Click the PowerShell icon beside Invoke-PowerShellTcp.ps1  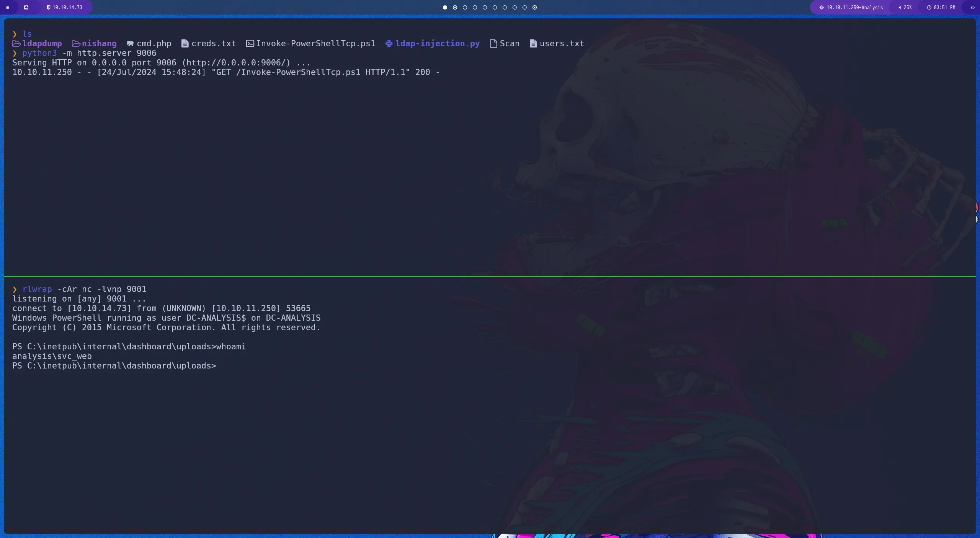pos(250,43)
